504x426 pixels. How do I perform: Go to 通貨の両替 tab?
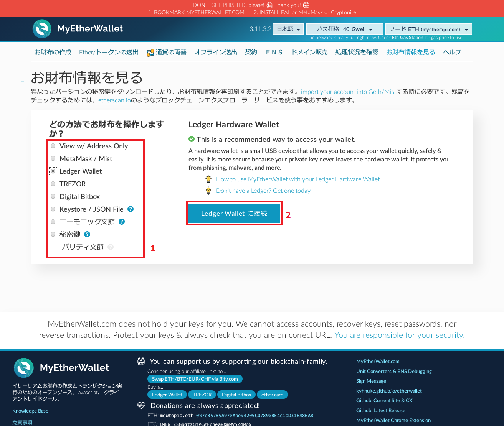tap(167, 52)
